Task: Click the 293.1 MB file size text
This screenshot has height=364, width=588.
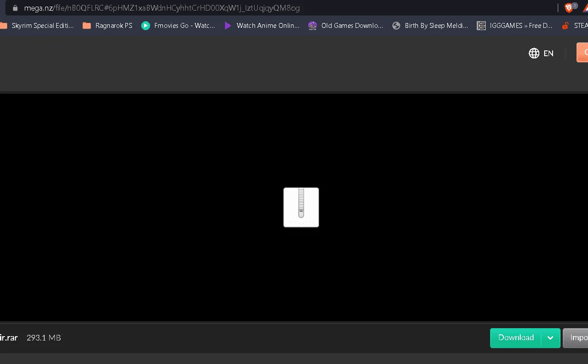Action: (44, 338)
